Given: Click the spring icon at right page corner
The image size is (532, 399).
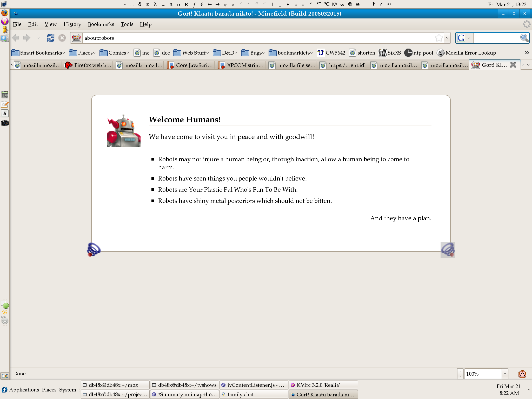Looking at the screenshot, I should pyautogui.click(x=448, y=250).
